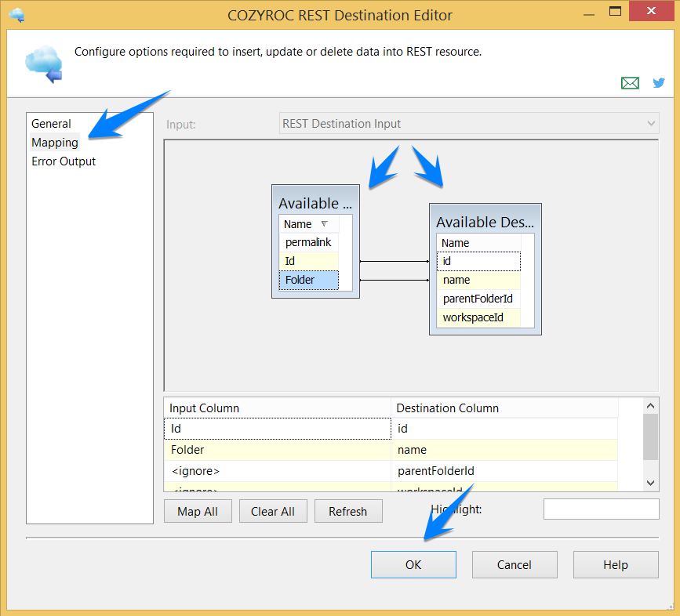This screenshot has height=616, width=680.
Task: Click the REST destination cloud arrow icon
Action: (x=44, y=64)
